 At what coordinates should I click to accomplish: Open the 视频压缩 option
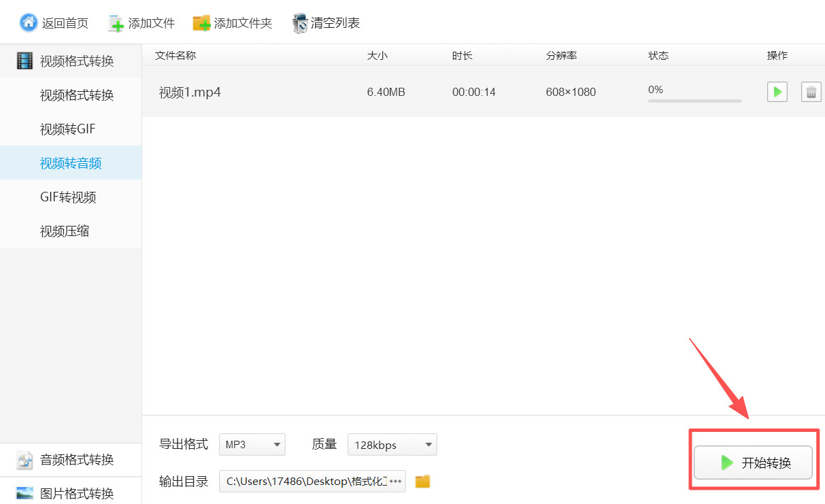(x=71, y=231)
